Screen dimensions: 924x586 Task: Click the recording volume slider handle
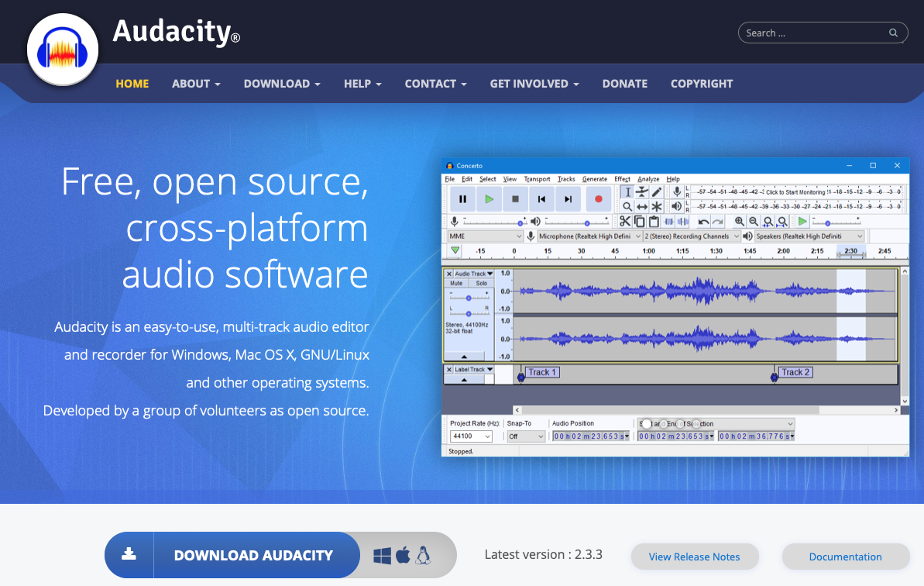pyautogui.click(x=520, y=223)
